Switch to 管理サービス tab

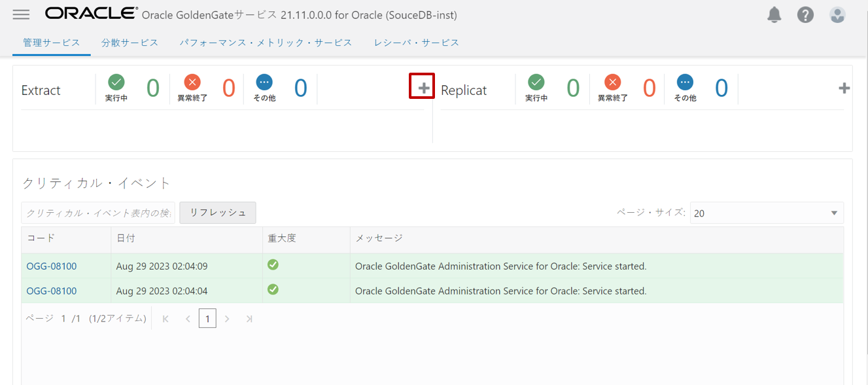tap(52, 43)
